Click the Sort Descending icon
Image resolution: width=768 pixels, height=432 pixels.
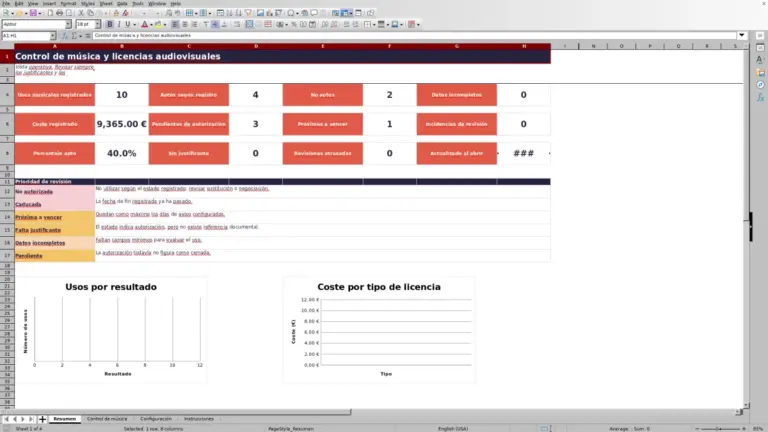point(239,13)
